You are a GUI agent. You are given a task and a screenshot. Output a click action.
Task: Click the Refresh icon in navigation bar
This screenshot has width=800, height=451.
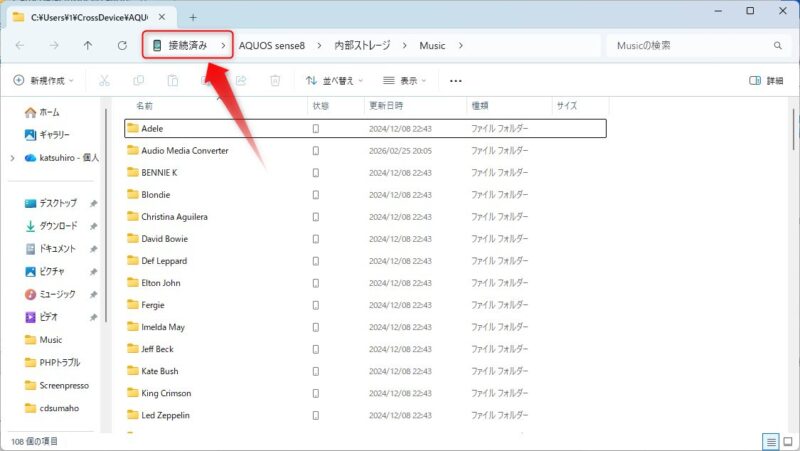122,46
